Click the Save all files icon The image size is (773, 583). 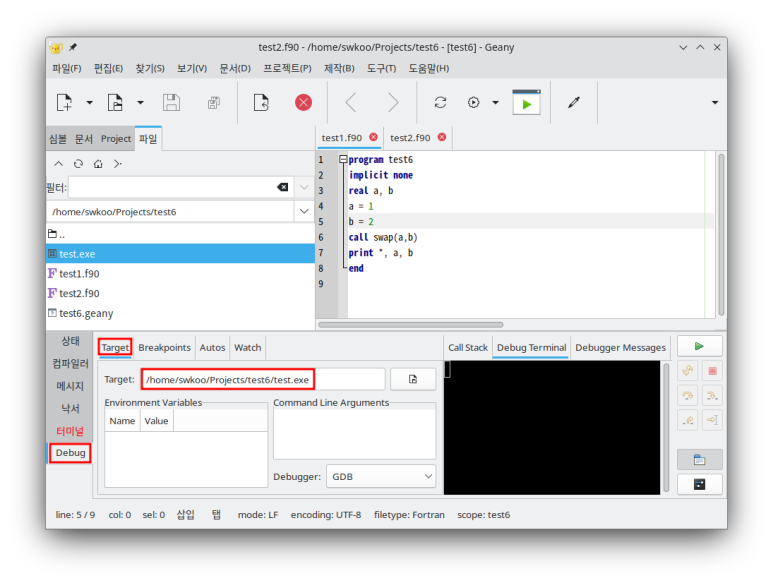click(x=213, y=103)
